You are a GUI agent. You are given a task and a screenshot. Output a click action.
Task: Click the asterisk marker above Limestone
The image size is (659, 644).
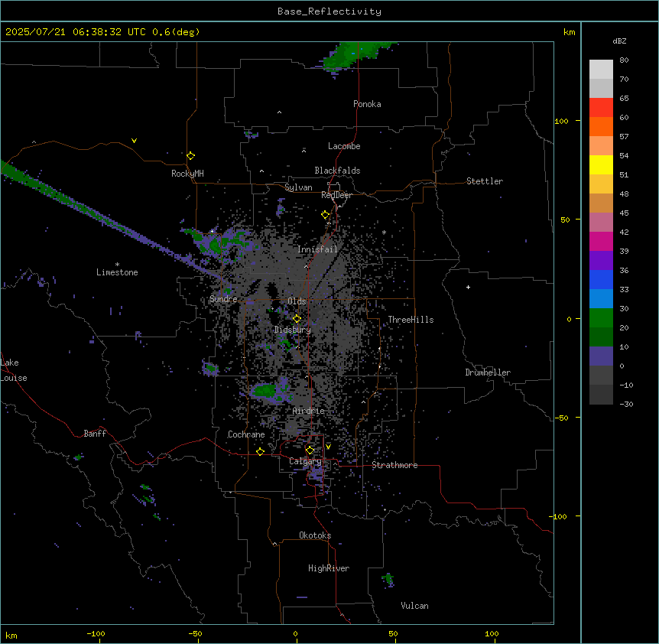(117, 265)
